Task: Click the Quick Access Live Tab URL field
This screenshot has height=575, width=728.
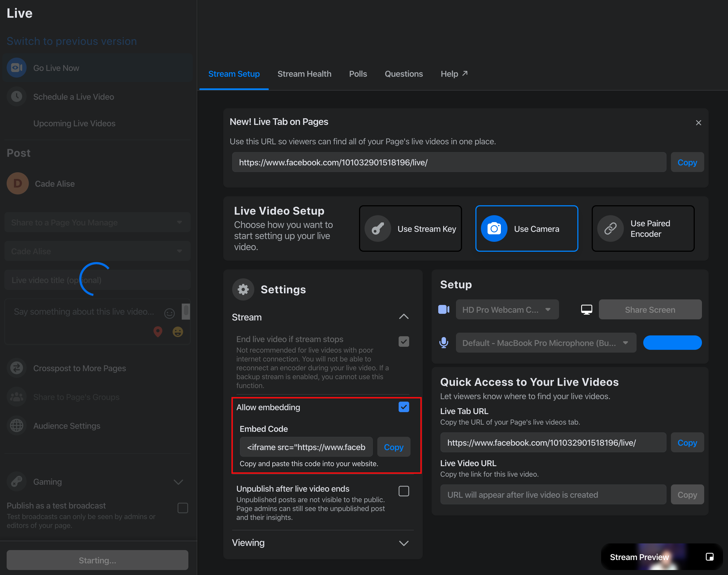Action: tap(553, 442)
